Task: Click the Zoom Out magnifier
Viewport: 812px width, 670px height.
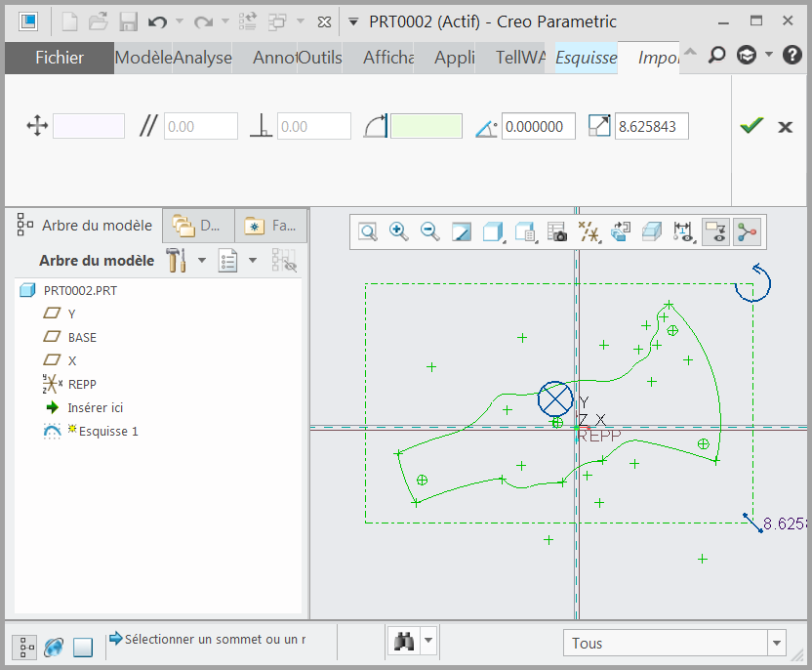Action: pos(429,231)
